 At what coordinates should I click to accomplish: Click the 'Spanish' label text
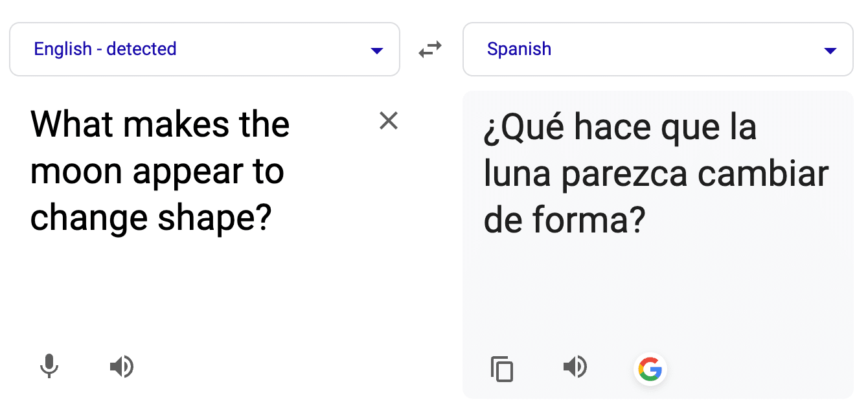[520, 49]
